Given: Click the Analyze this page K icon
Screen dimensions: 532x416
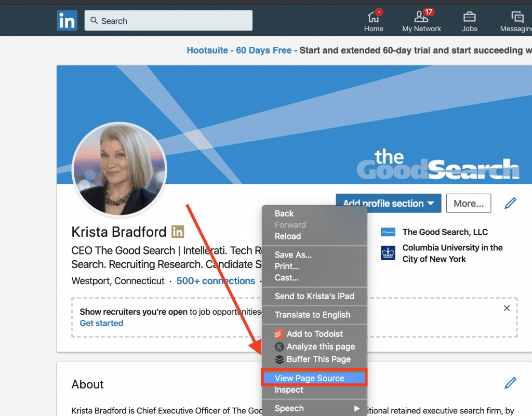Looking at the screenshot, I should (x=279, y=346).
